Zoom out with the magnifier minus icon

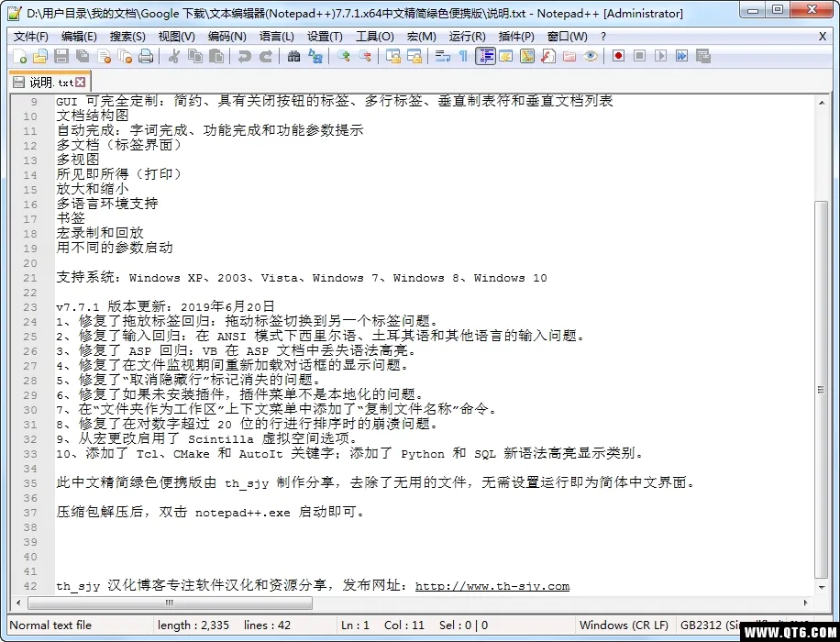click(365, 56)
